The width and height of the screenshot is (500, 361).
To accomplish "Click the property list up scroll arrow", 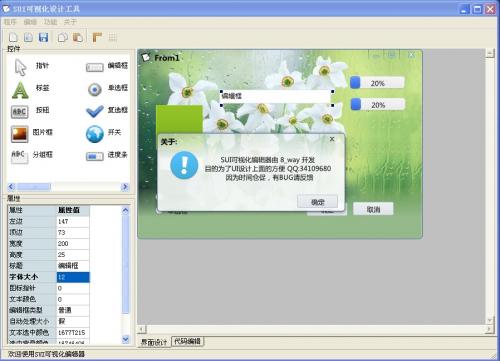I will coord(125,210).
